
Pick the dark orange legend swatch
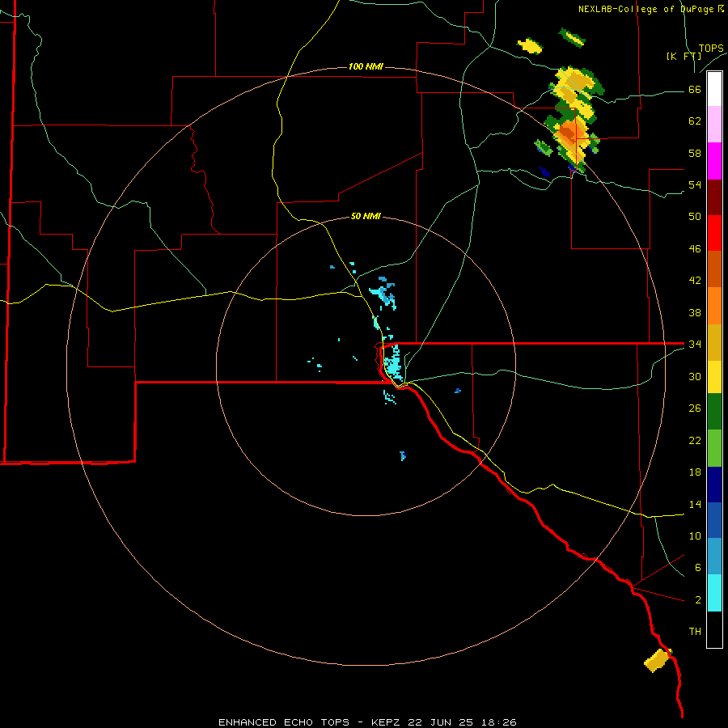[x=714, y=269]
